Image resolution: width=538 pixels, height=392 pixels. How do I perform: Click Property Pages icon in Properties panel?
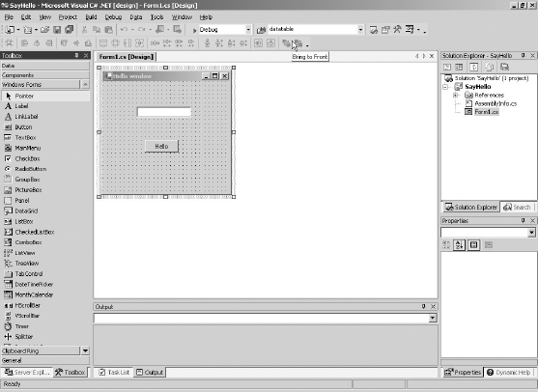489,245
